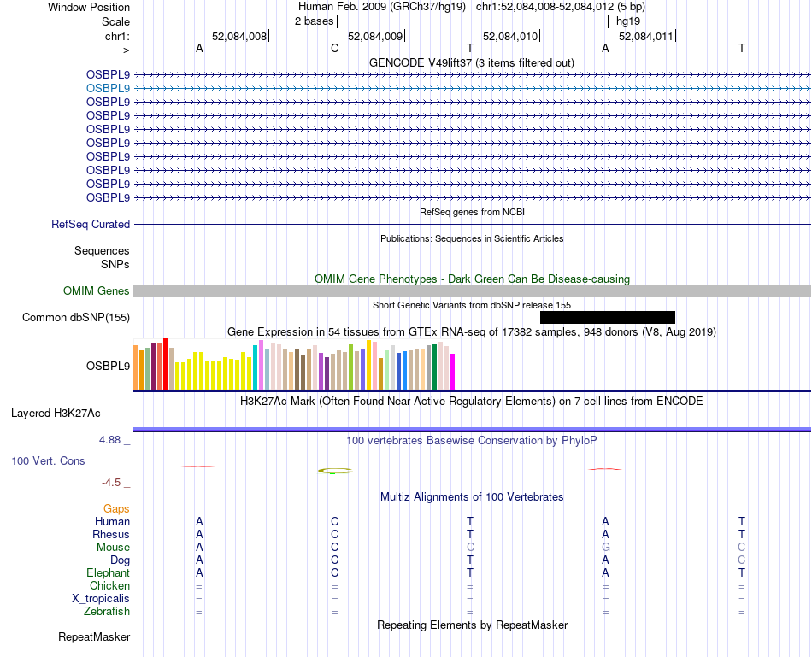Click the RefSeq genes from NCBI title
The width and height of the screenshot is (812, 657).
coord(472,212)
